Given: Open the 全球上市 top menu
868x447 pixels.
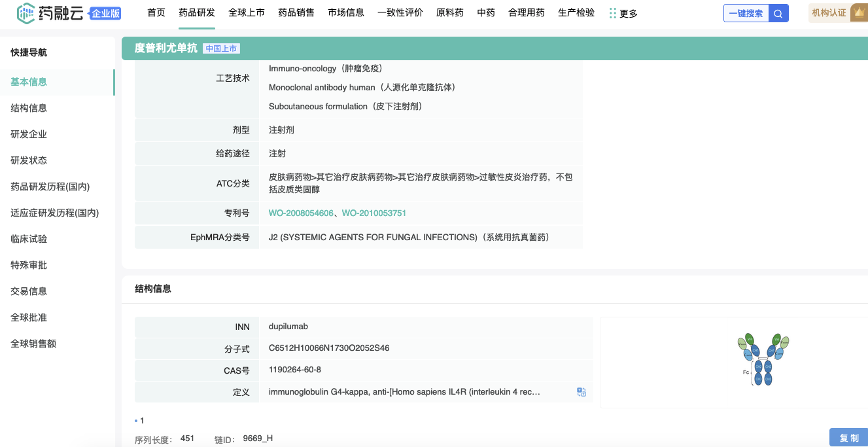Looking at the screenshot, I should click(x=246, y=12).
